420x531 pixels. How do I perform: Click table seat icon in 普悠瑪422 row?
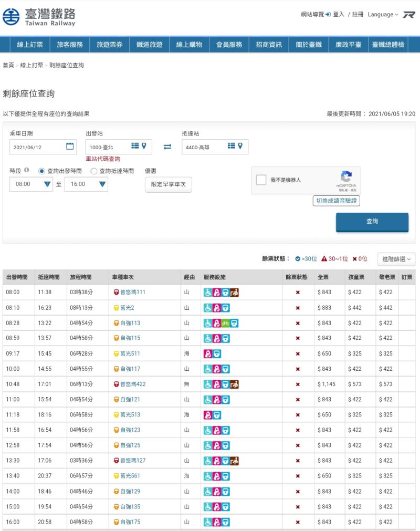[x=234, y=384]
